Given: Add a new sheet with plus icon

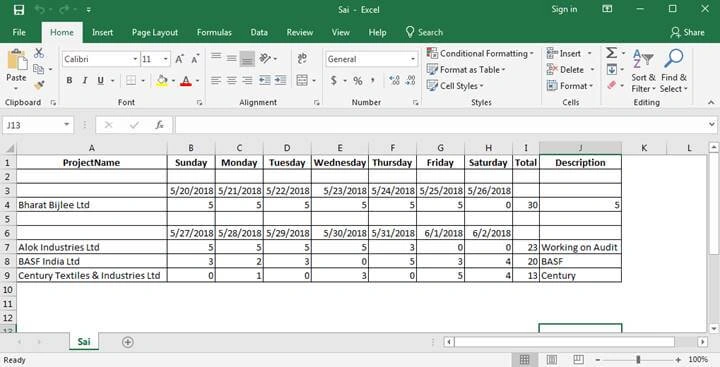Looking at the screenshot, I should pos(128,342).
